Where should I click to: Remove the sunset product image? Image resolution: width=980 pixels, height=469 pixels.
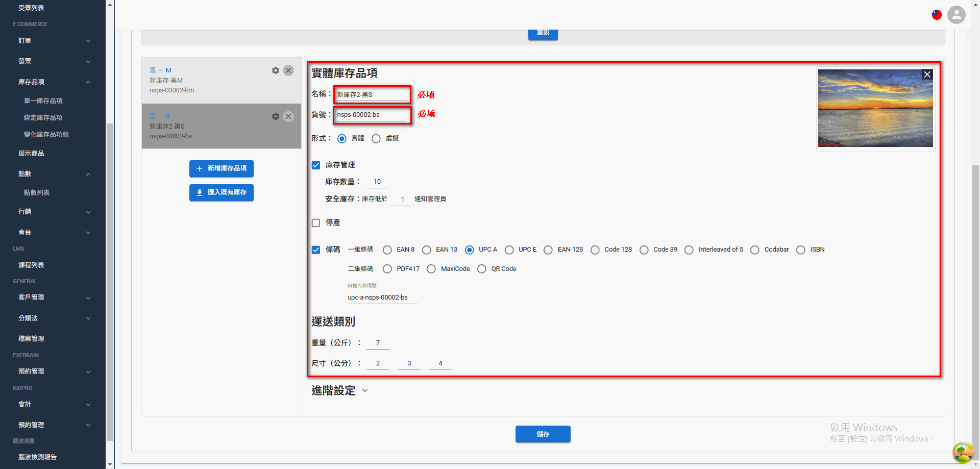pos(927,75)
